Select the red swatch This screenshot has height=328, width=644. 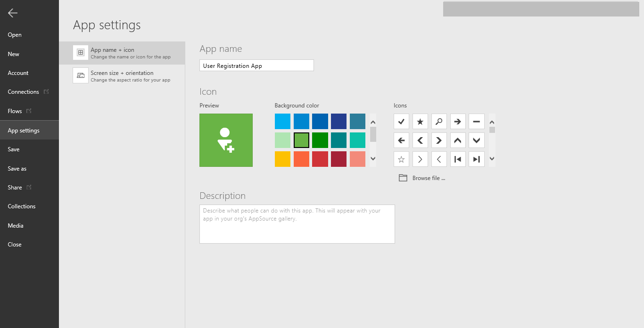[x=320, y=159]
